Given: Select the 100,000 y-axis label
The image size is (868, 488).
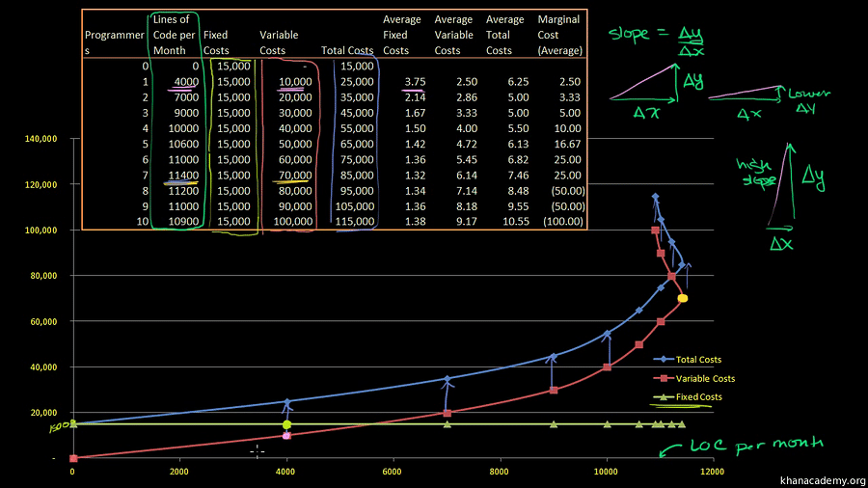Looking at the screenshot, I should (x=41, y=230).
